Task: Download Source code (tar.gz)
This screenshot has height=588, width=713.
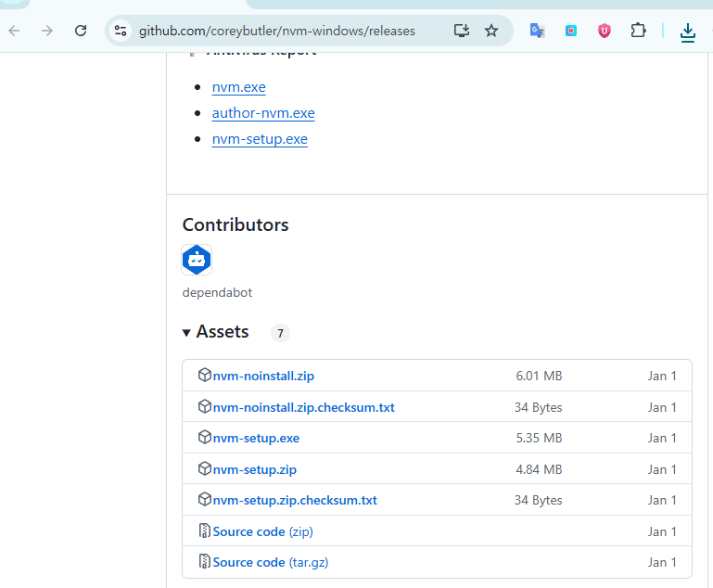Action: pyautogui.click(x=271, y=563)
